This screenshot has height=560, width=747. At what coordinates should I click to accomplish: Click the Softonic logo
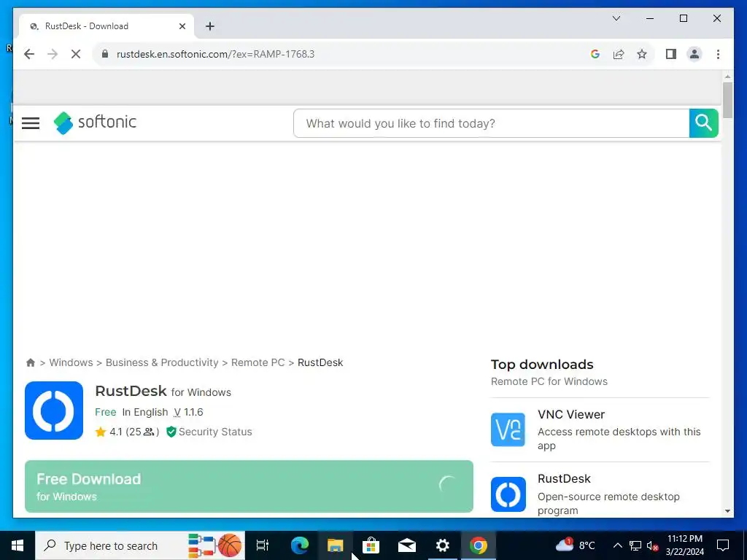(x=95, y=122)
